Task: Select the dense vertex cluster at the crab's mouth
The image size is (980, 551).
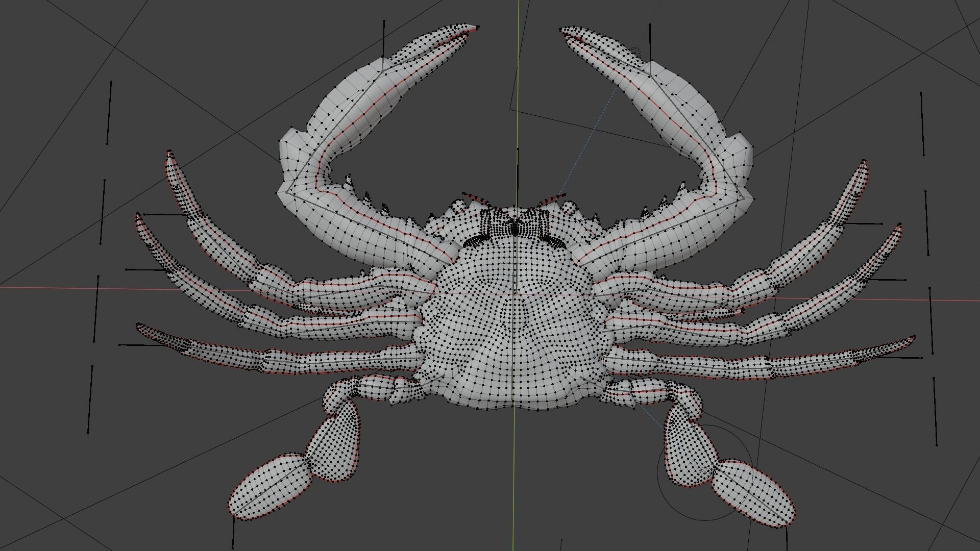Action: pyautogui.click(x=514, y=227)
